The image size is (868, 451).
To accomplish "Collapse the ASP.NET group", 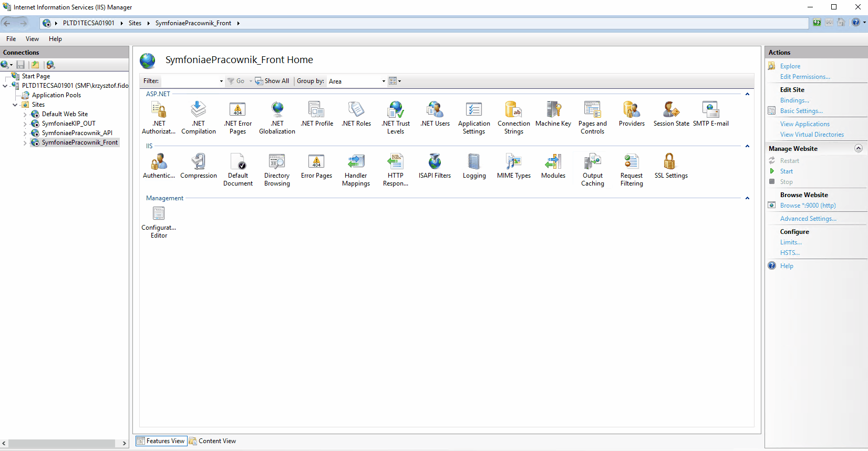I will (x=747, y=94).
